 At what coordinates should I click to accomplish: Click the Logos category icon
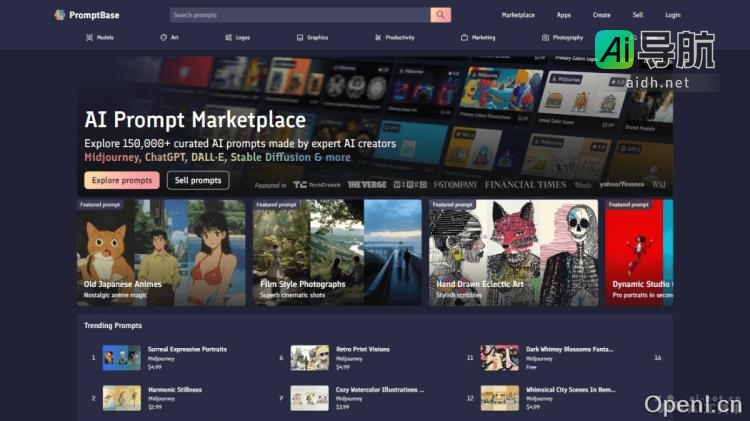229,37
